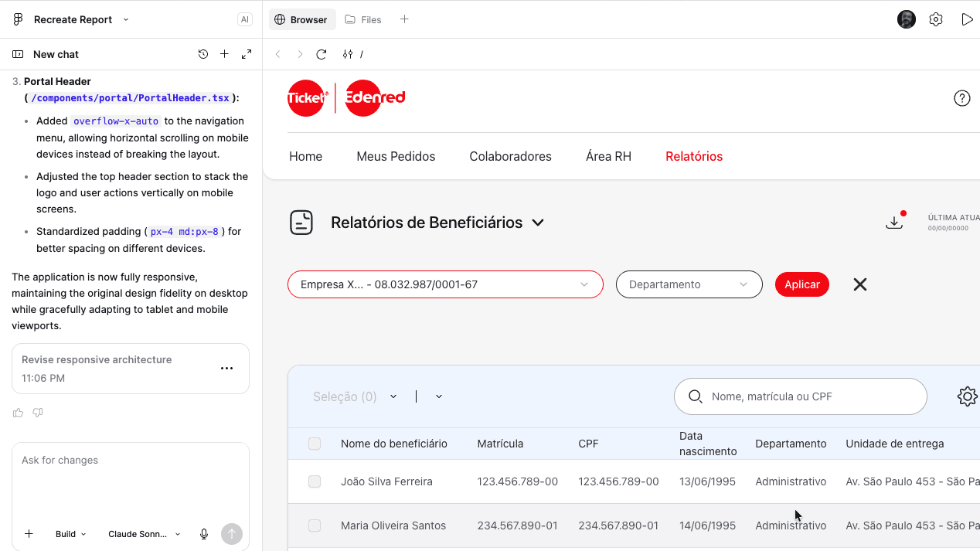Go back in preview browser

click(278, 54)
